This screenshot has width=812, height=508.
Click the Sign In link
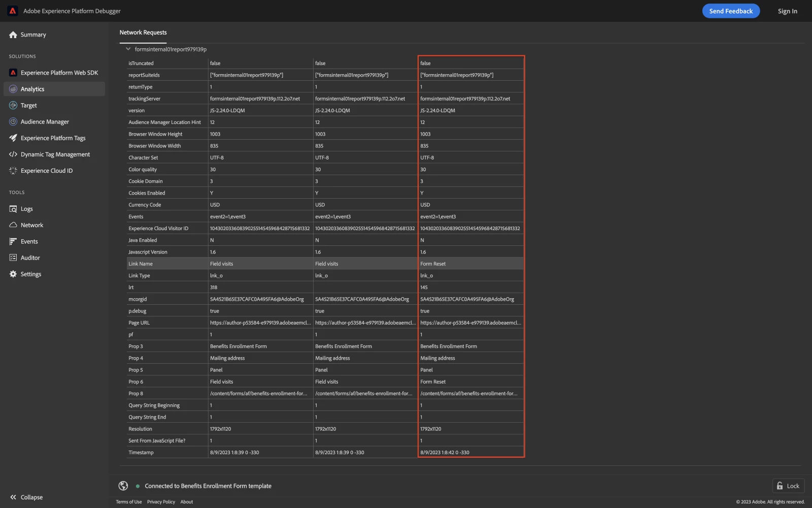click(x=787, y=11)
